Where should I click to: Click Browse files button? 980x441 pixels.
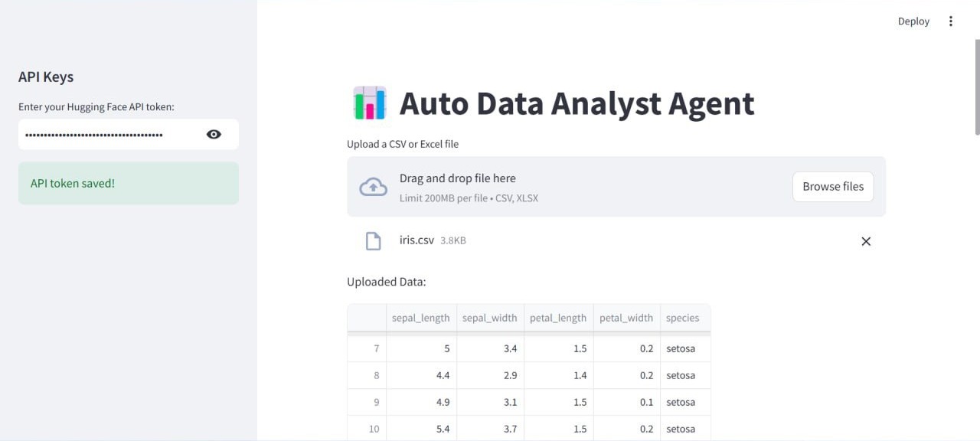tap(832, 187)
